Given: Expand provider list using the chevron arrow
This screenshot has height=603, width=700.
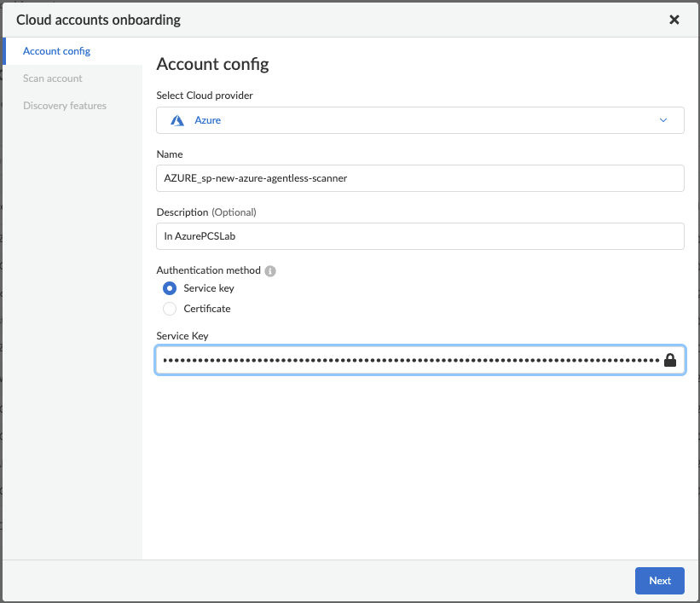Looking at the screenshot, I should click(x=663, y=120).
